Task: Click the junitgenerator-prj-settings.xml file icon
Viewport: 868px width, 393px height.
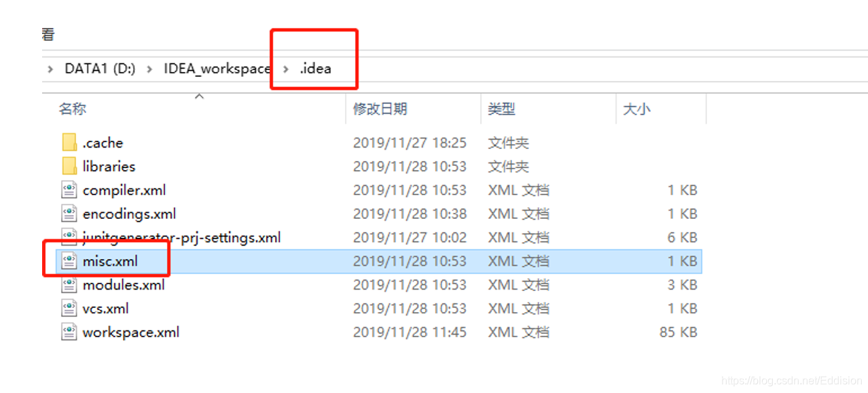Action: tap(69, 237)
